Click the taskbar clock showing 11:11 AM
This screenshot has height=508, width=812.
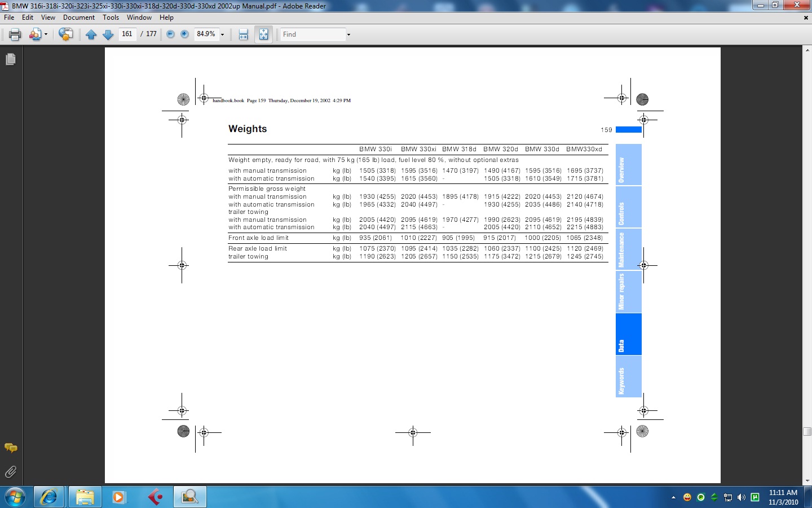click(783, 497)
